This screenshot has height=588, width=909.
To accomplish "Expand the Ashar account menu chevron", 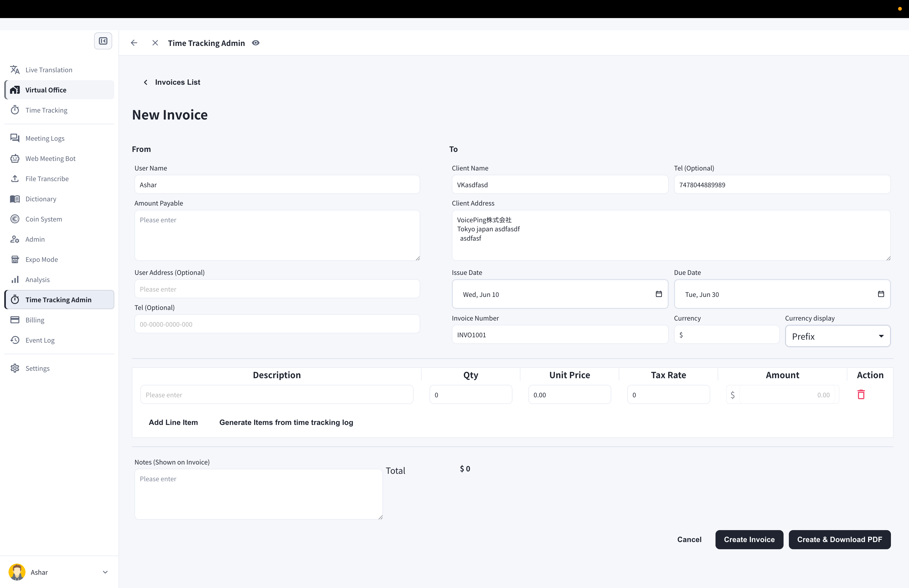I will pyautogui.click(x=105, y=572).
